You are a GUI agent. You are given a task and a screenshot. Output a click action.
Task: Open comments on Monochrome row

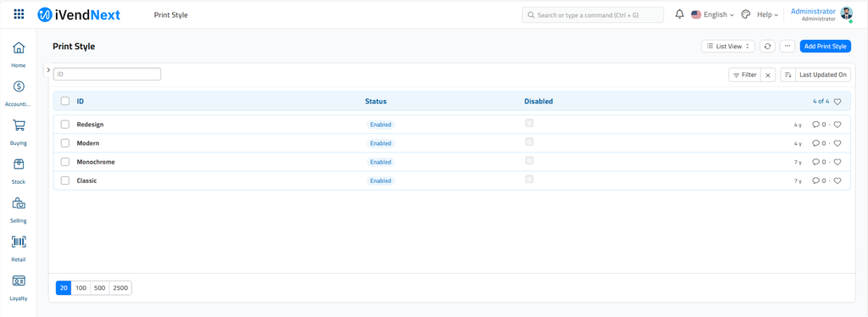[x=819, y=162]
